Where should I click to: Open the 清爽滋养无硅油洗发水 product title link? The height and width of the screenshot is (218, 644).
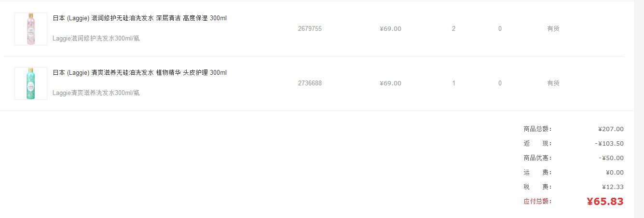[x=139, y=73]
